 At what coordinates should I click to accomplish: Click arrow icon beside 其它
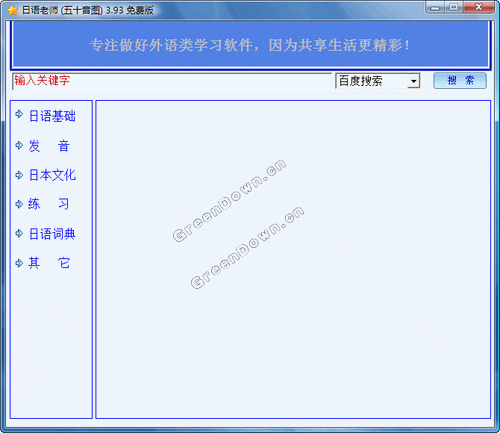tap(19, 263)
